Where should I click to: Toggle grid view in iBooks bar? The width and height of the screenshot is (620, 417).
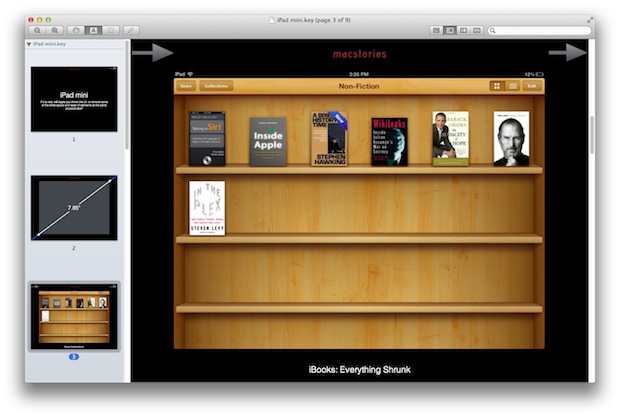497,86
